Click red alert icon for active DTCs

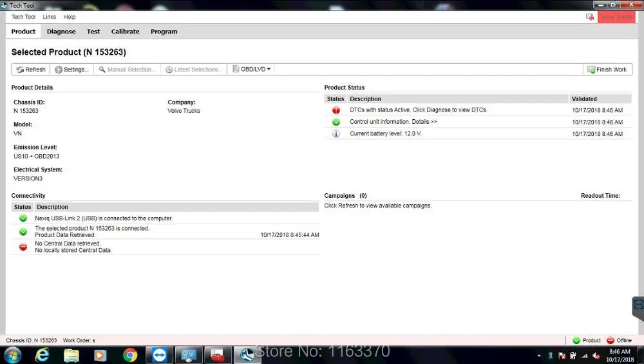[336, 110]
